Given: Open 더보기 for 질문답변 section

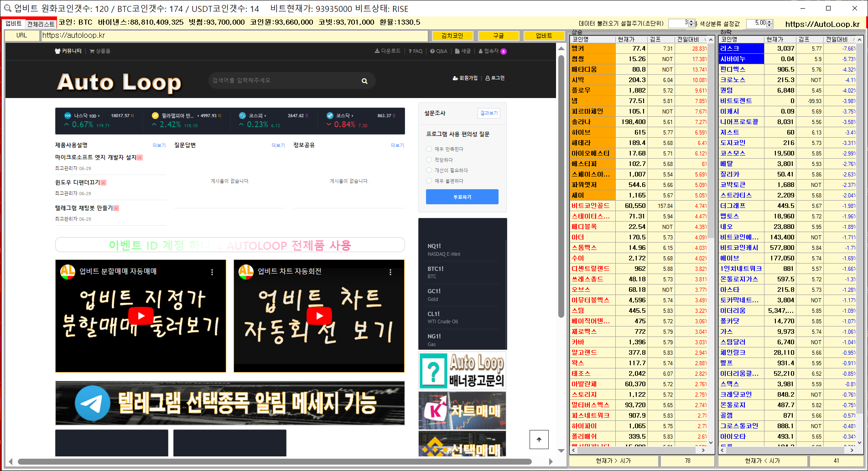Looking at the screenshot, I should [x=278, y=145].
